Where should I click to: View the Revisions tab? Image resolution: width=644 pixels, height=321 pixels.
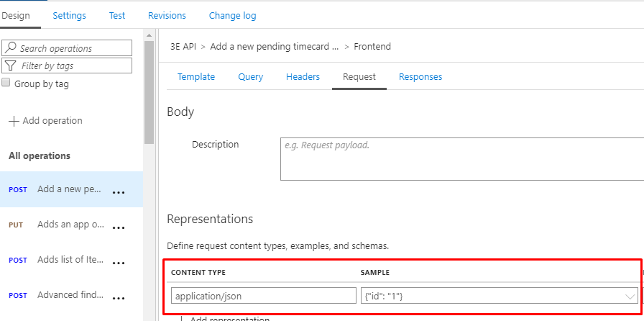click(167, 16)
